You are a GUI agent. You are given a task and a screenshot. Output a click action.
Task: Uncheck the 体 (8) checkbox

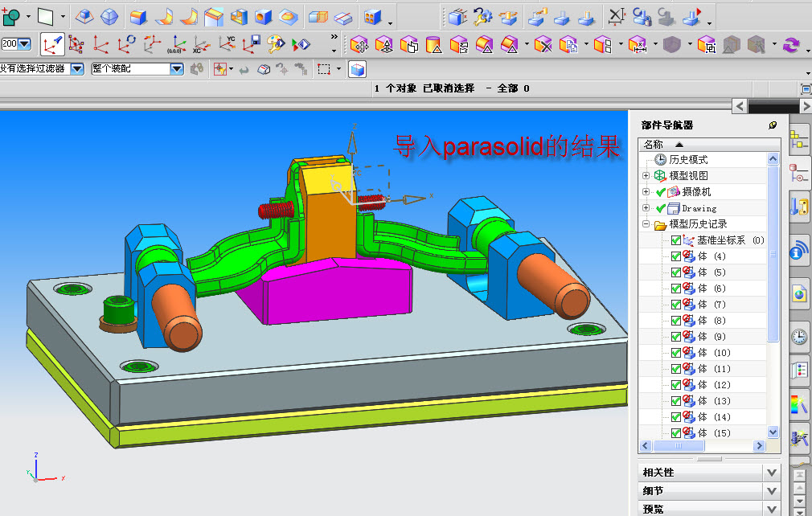click(676, 321)
